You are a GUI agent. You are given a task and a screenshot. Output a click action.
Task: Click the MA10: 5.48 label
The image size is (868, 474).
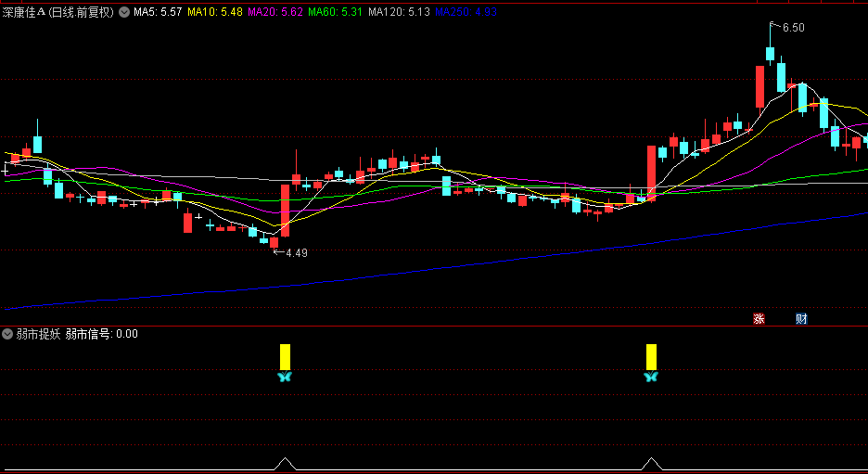pyautogui.click(x=215, y=12)
